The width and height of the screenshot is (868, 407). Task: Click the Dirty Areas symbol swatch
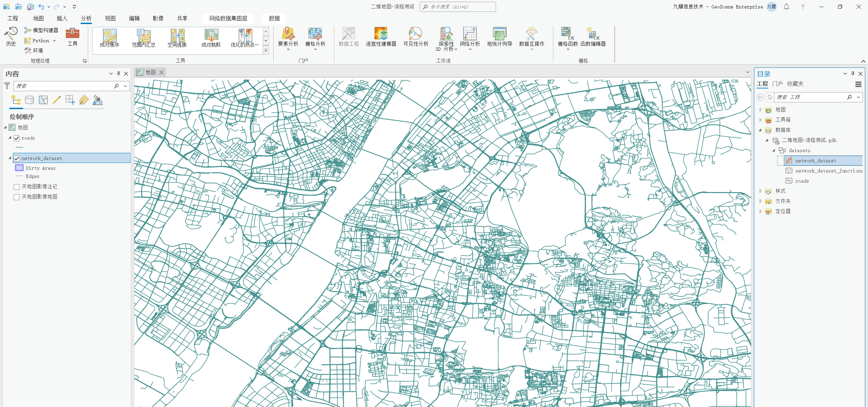pyautogui.click(x=19, y=168)
